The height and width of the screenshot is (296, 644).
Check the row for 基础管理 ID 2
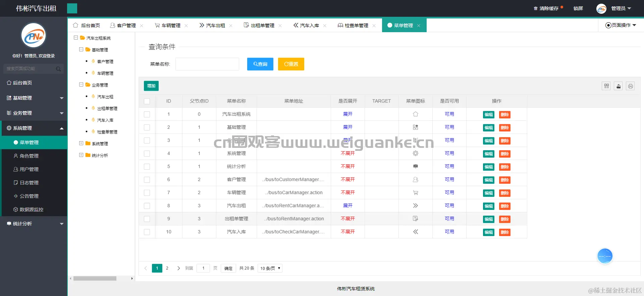click(147, 127)
